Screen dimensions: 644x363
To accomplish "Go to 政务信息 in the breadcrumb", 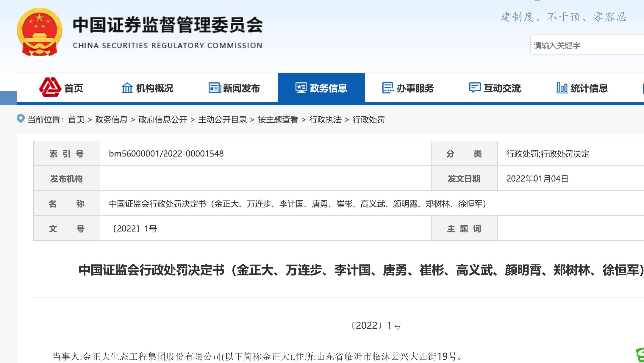I will [x=111, y=120].
